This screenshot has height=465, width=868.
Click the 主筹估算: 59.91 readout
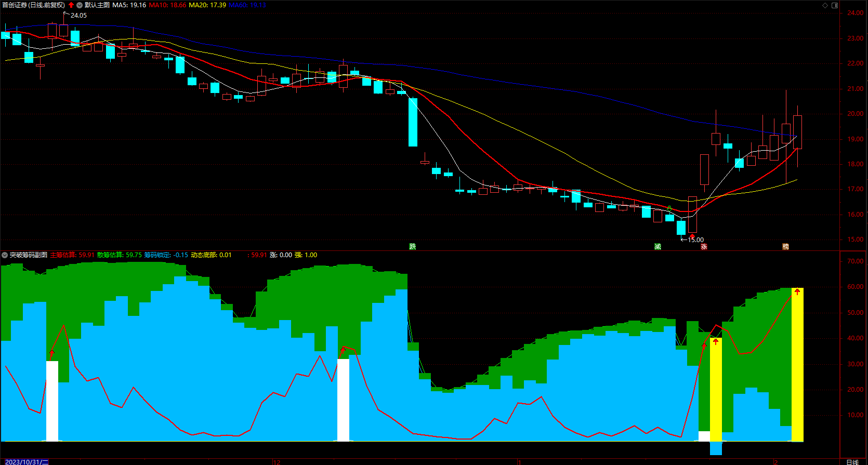point(72,255)
